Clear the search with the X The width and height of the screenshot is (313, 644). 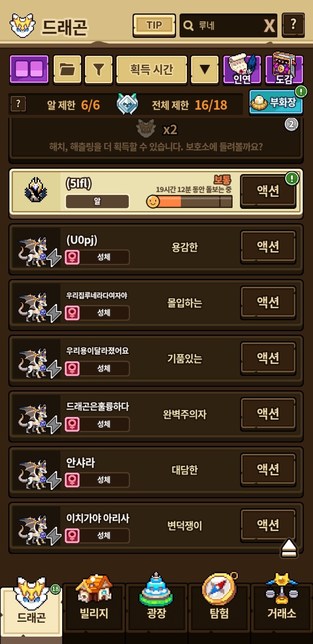coord(270,26)
